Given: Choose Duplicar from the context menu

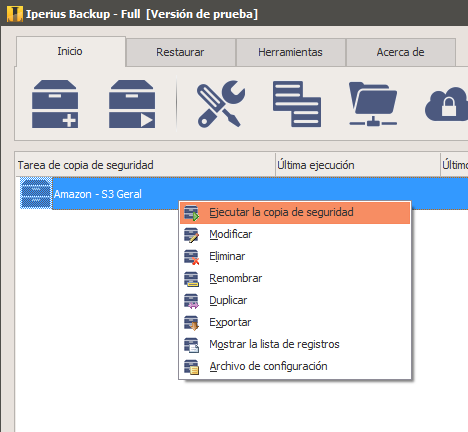Looking at the screenshot, I should point(295,300).
